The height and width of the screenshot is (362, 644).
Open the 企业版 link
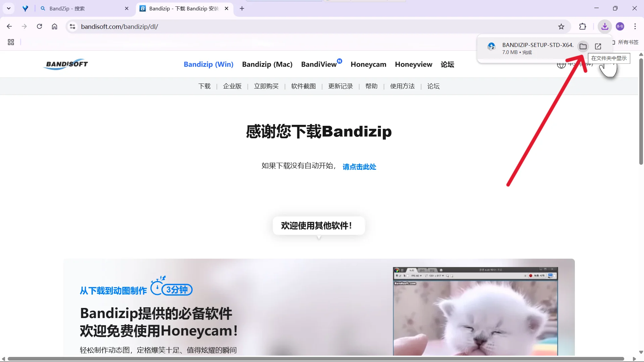coord(232,86)
